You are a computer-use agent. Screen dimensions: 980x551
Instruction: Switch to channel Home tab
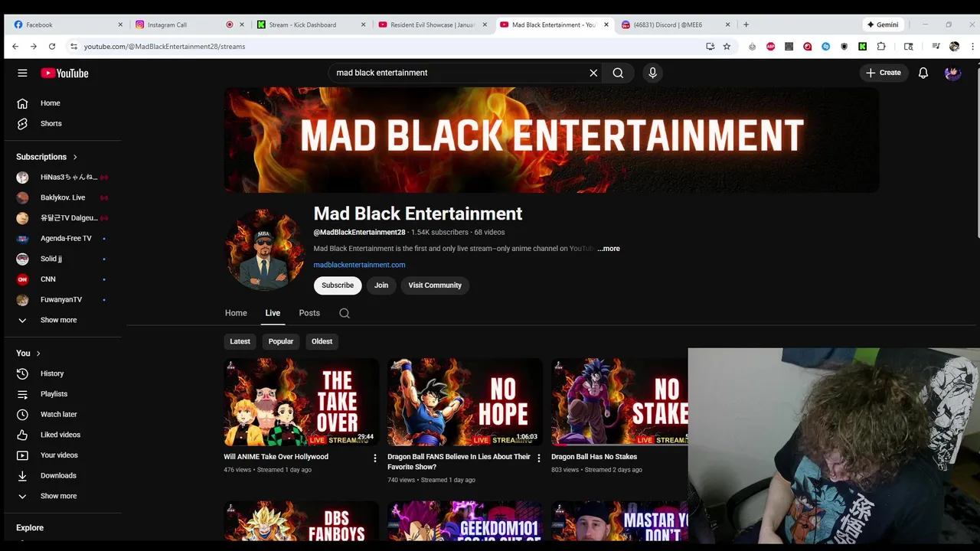[x=236, y=313]
